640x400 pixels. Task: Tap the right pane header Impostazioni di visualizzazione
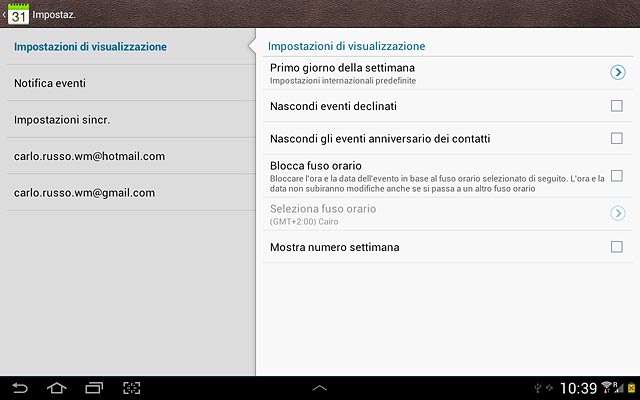tap(347, 46)
